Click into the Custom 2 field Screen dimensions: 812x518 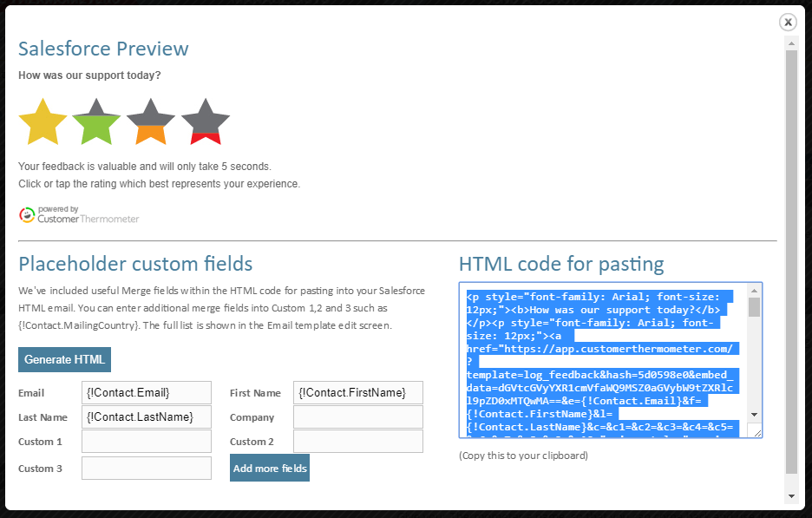coord(358,442)
